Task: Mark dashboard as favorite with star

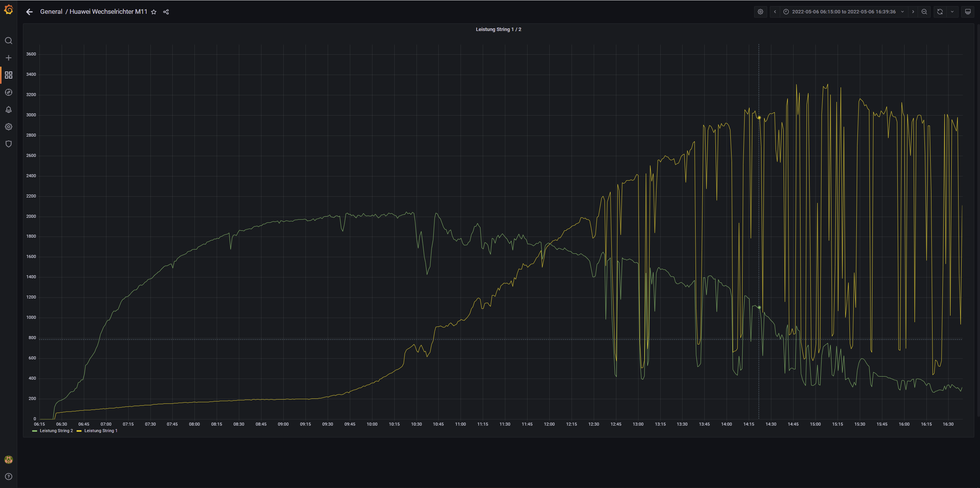Action: [154, 12]
